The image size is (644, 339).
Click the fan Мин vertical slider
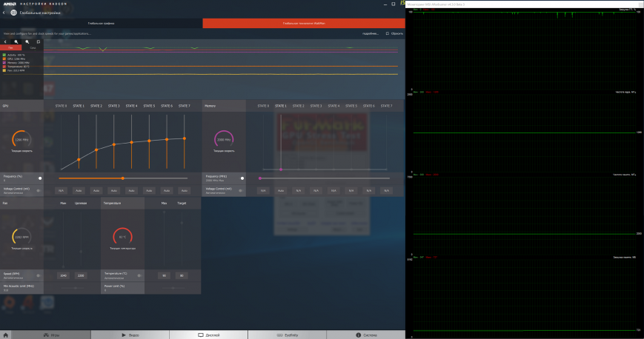click(63, 239)
